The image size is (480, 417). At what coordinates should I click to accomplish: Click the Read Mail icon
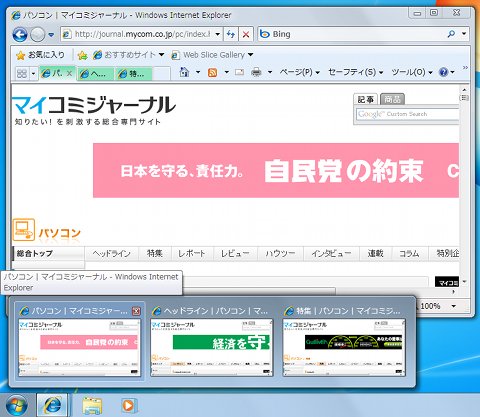(x=239, y=72)
